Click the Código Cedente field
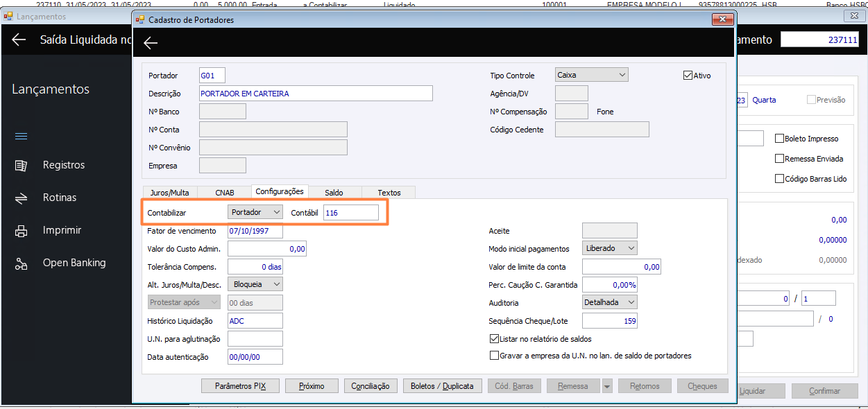 (x=602, y=129)
